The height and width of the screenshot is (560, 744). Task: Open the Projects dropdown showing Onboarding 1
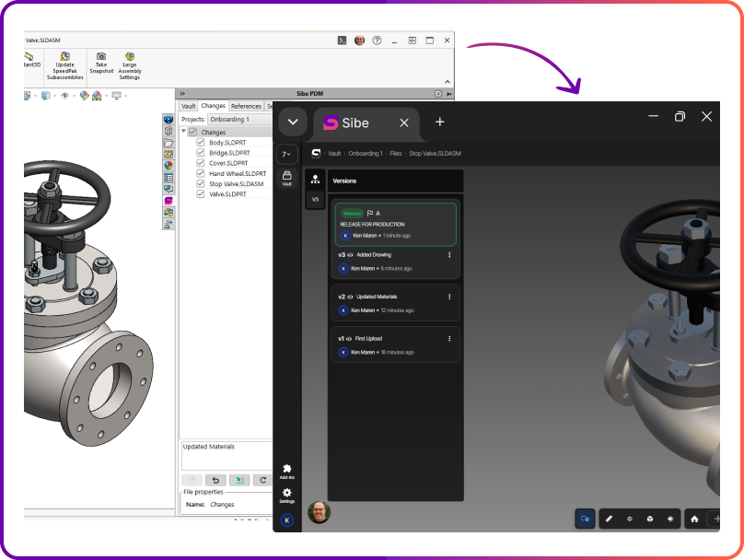240,119
